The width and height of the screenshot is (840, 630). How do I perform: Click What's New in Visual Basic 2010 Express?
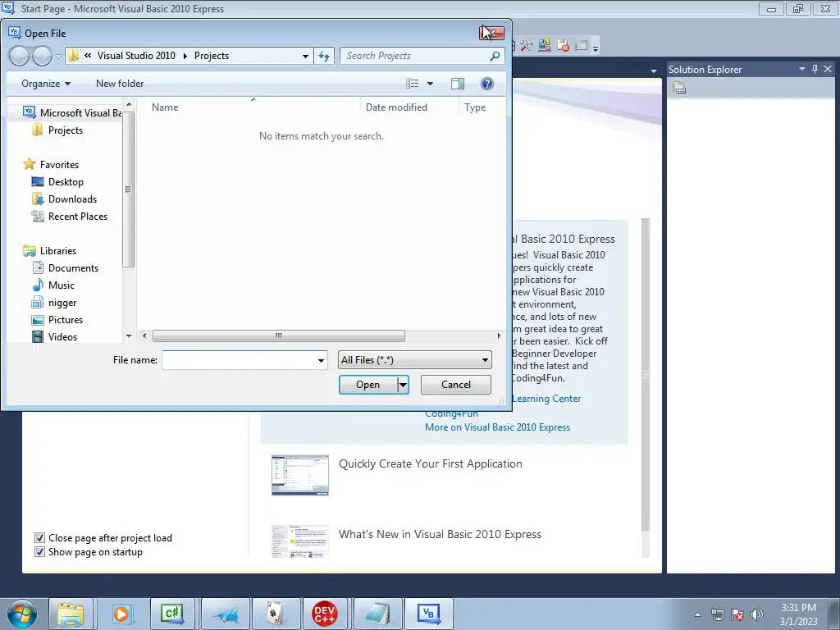point(440,535)
